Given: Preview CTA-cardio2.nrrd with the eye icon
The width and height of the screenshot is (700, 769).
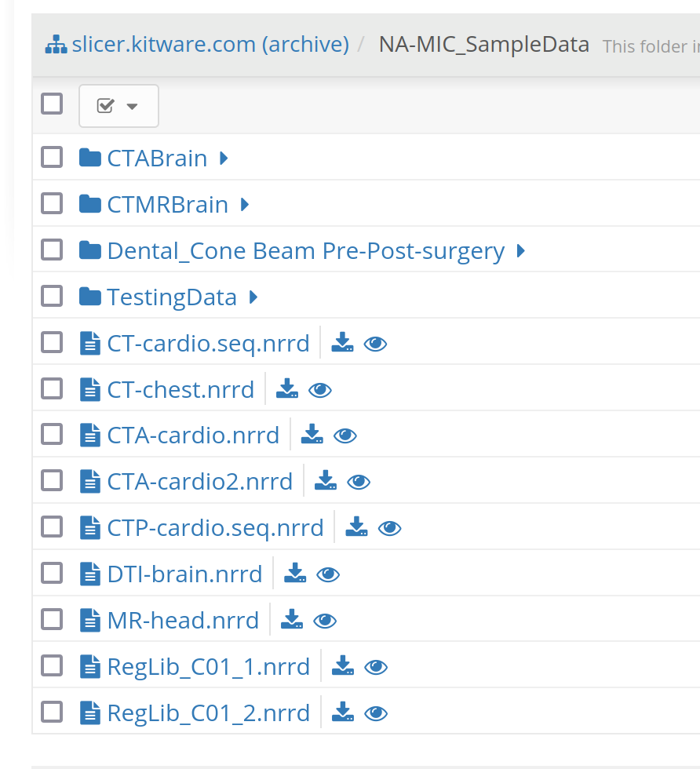Looking at the screenshot, I should (x=358, y=481).
